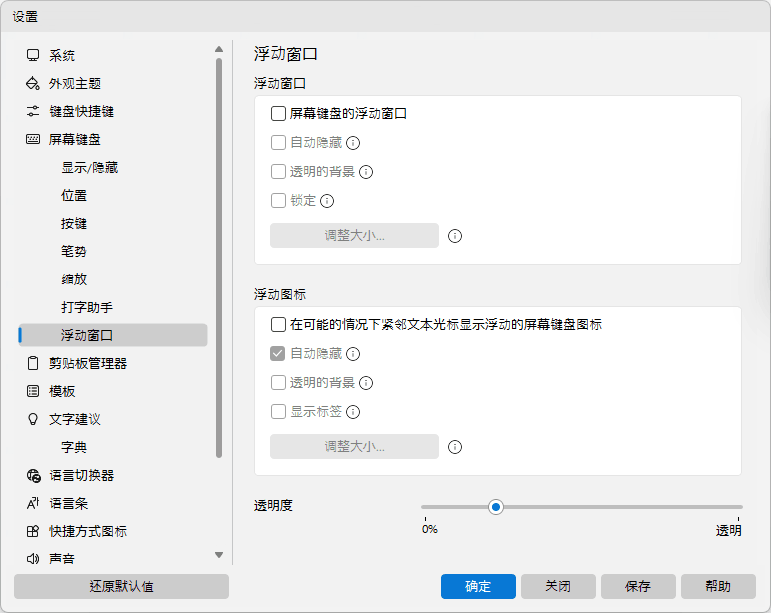
Task: Click info icon next to 透明的背景 under 浮动窗口
Action: 366,172
